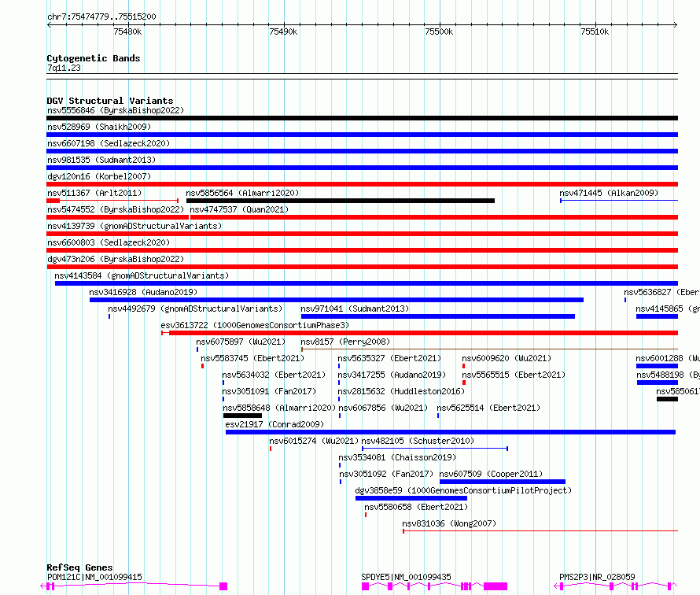Screen dimensions: 700x595
Task: Select the SPDYE5|NM_001099435 gene label
Action: click(407, 577)
